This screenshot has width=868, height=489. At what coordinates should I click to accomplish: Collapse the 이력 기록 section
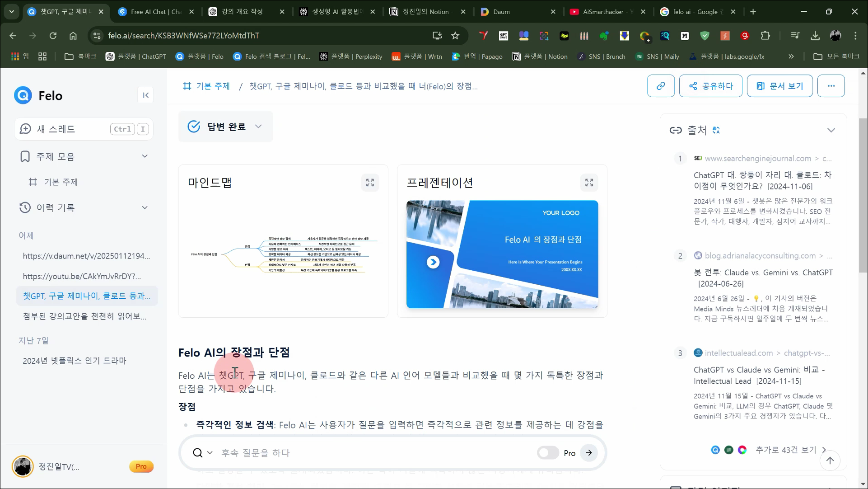145,207
